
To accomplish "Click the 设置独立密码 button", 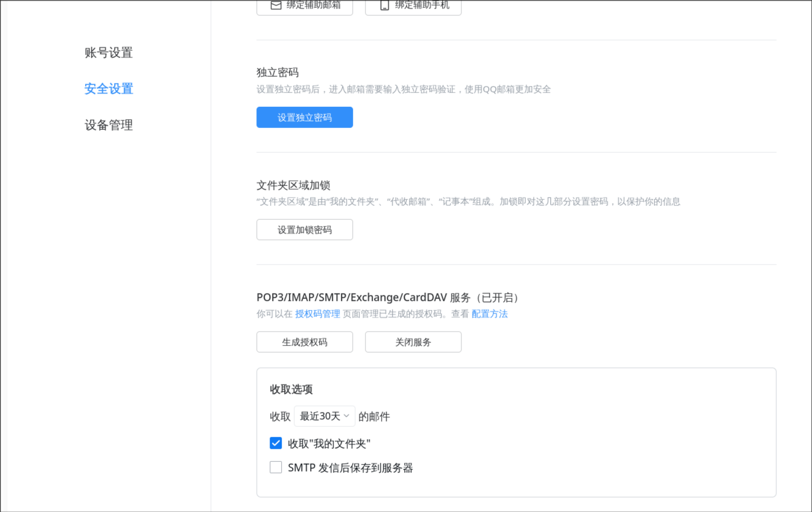I will 305,117.
